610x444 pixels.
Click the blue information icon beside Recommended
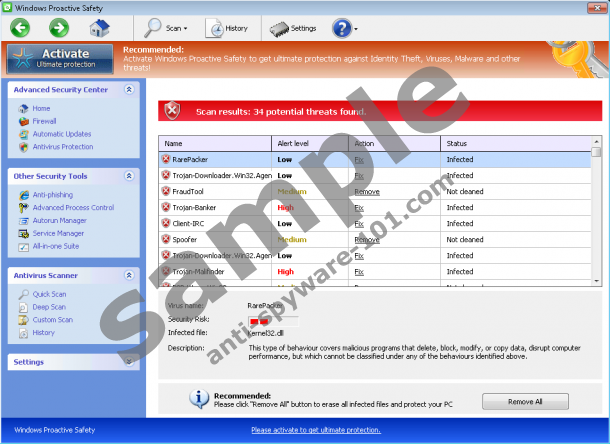click(199, 398)
